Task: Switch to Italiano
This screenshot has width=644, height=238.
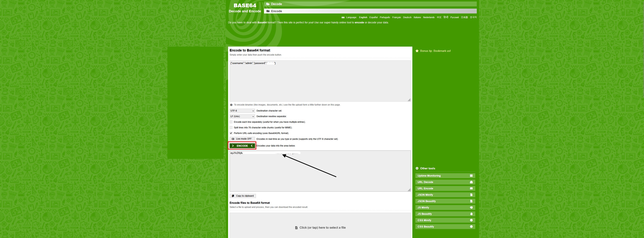Action: pos(417,17)
